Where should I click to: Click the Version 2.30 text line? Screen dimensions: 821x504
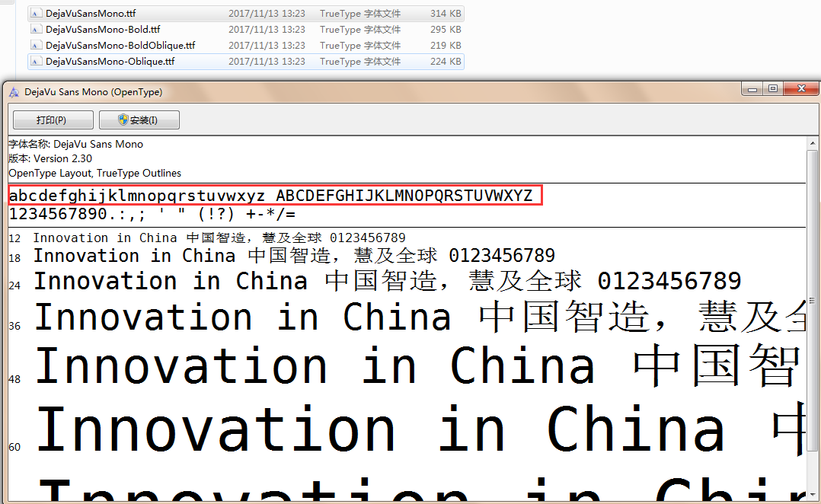(x=50, y=158)
